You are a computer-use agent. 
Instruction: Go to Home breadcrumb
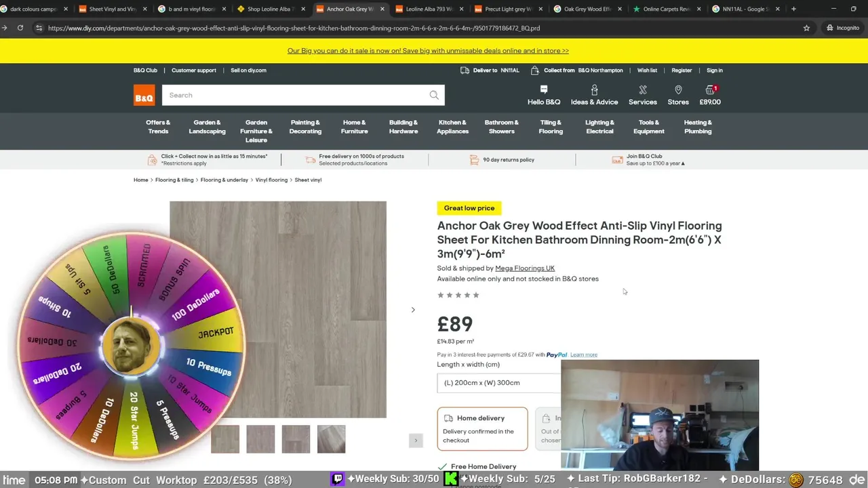[x=140, y=180]
